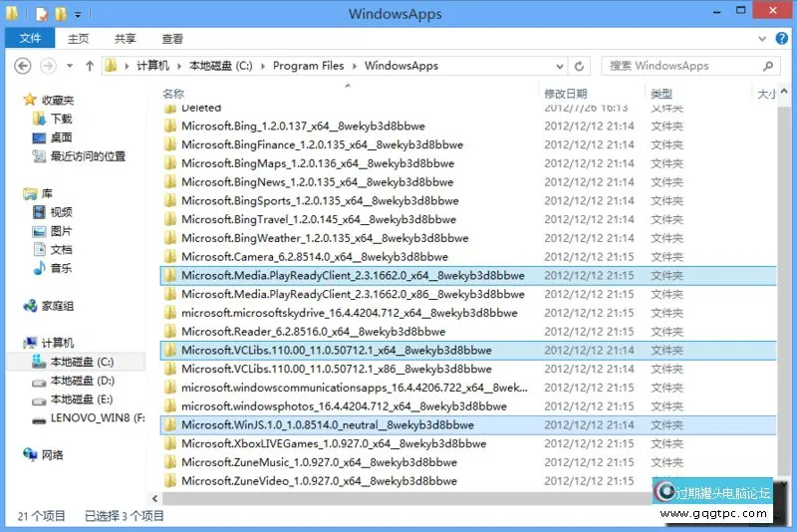
Task: Switch to the 查看 ribbon tab
Action: (172, 39)
